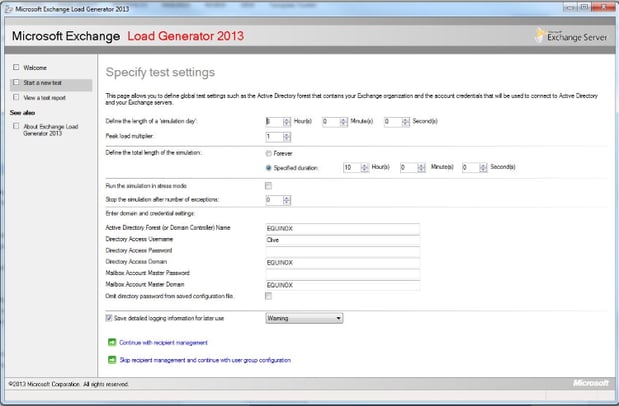619x406 pixels.
Task: Click the app icon in the title bar
Action: 9,9
